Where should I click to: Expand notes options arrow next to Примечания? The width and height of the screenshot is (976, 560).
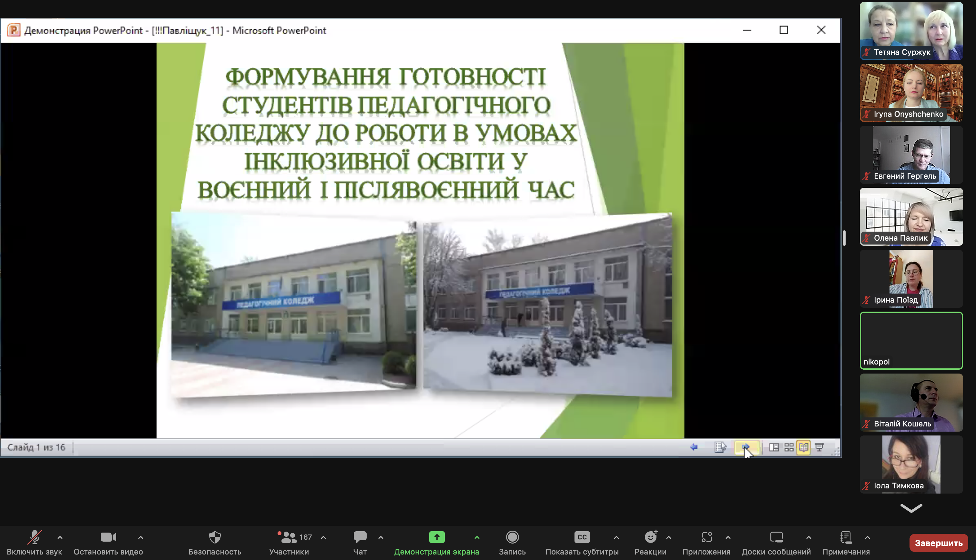(x=868, y=537)
